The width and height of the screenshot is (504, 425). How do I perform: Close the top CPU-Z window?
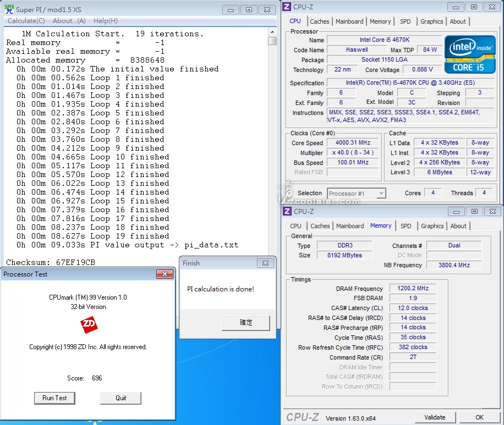pos(492,7)
